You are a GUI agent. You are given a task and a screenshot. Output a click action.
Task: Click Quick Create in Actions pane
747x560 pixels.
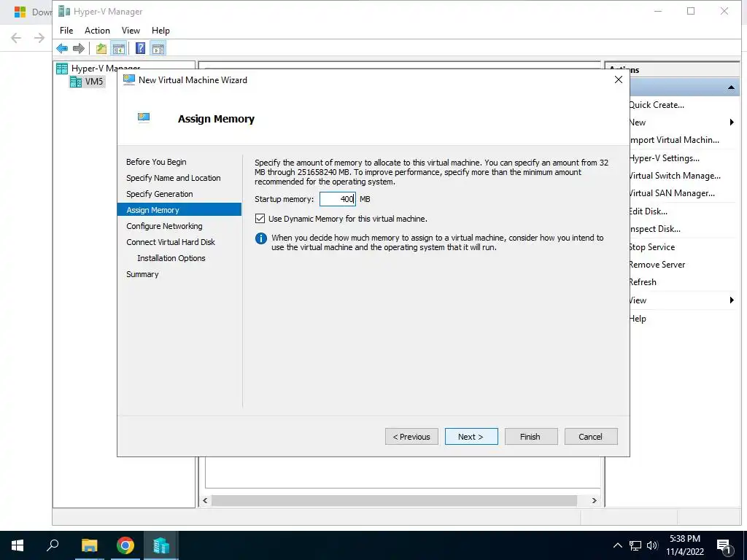click(657, 105)
